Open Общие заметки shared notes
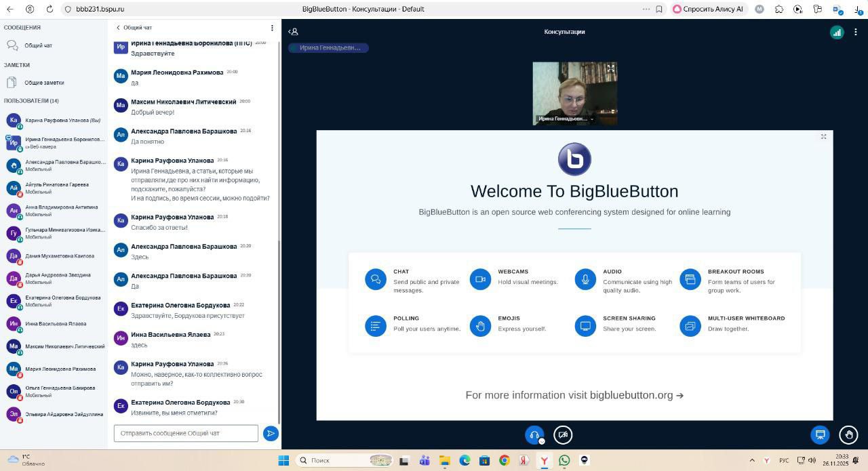 [x=44, y=83]
